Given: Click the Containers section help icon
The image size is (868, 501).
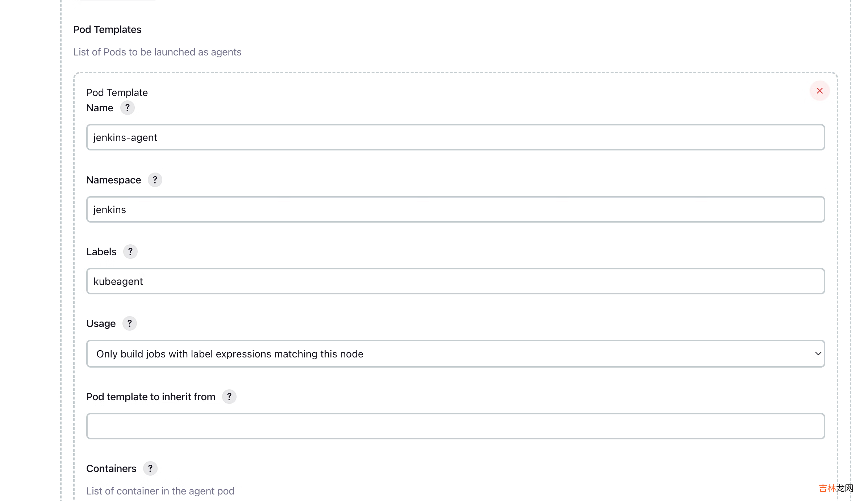Looking at the screenshot, I should point(150,468).
